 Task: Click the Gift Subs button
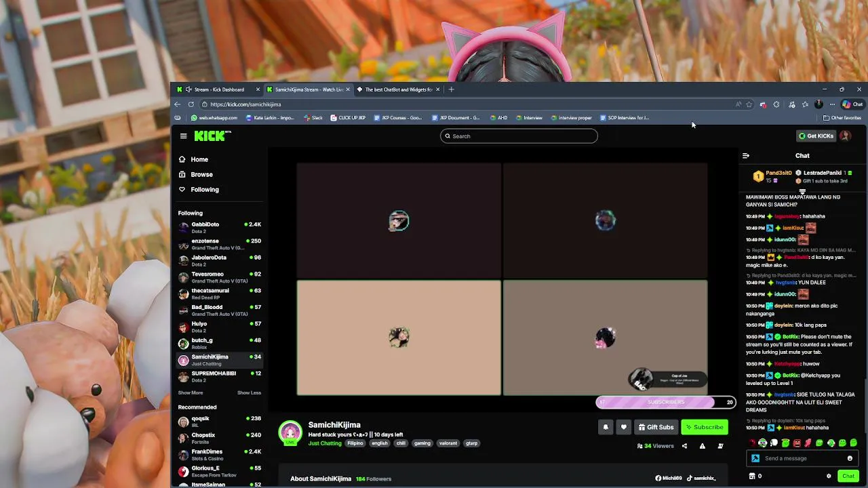656,427
